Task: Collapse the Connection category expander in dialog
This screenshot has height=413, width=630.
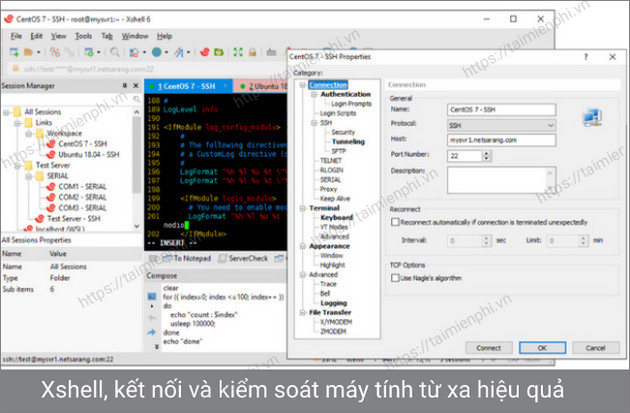Action: (303, 85)
